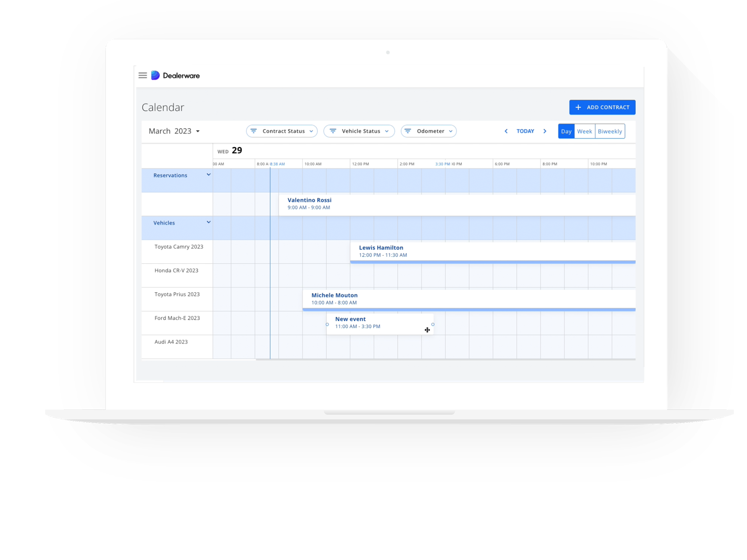Collapse the Vehicles section
The image size is (747, 560).
pyautogui.click(x=208, y=222)
